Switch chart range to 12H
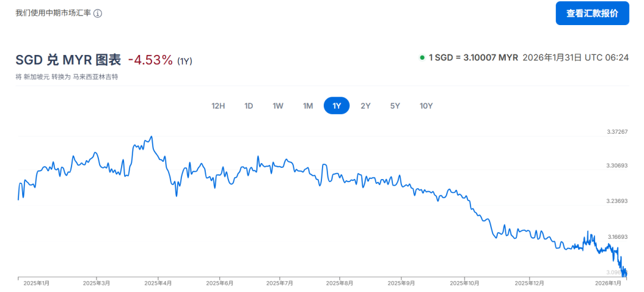 click(x=218, y=106)
